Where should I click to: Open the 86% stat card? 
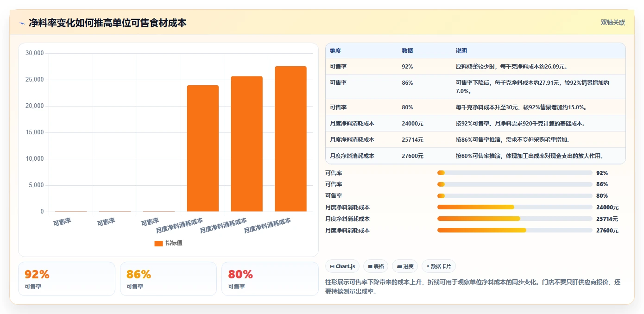[168, 279]
